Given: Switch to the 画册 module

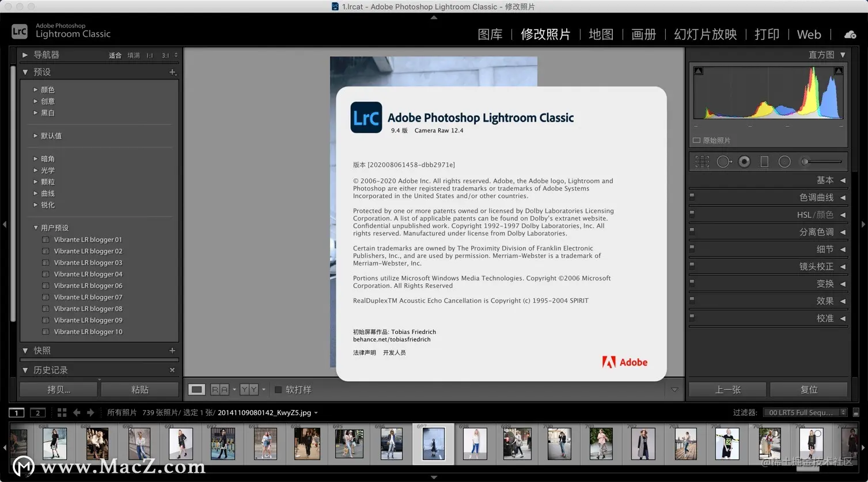Looking at the screenshot, I should pyautogui.click(x=643, y=35).
